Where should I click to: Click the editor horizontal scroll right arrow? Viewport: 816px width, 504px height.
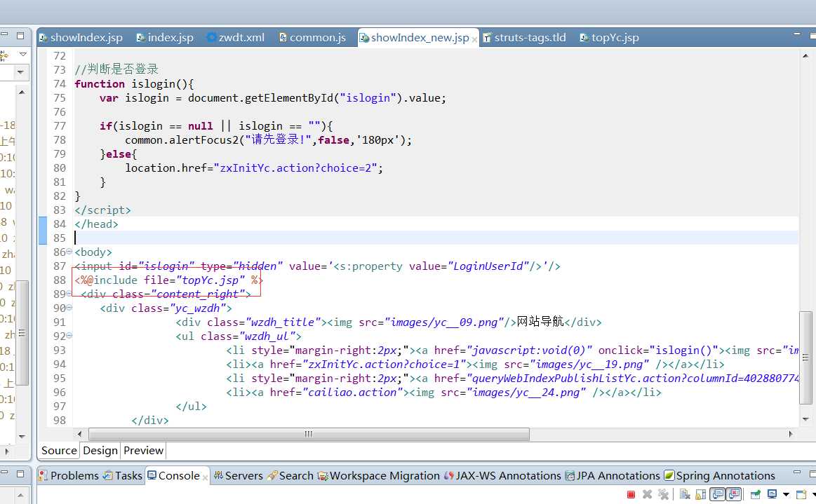coord(791,434)
